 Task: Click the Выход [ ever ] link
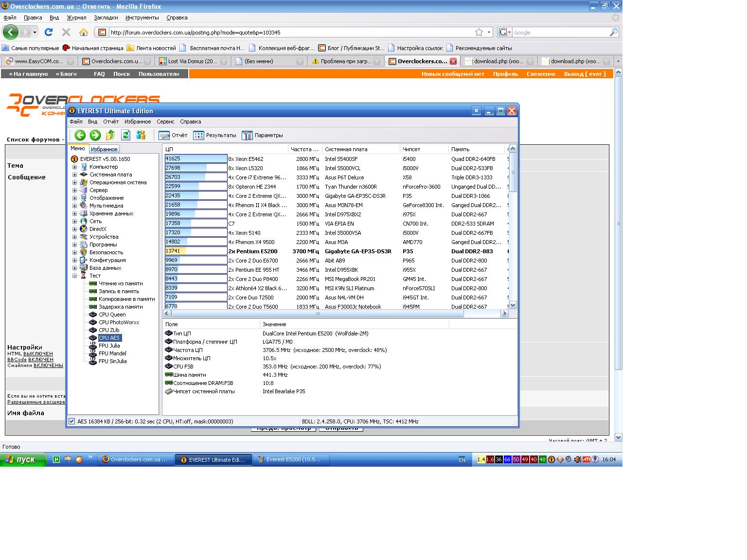click(585, 74)
